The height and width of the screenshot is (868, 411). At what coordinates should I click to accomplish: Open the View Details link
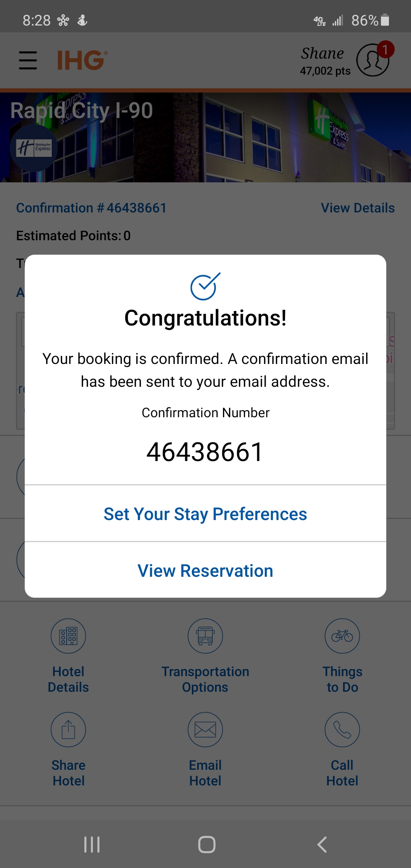(358, 208)
